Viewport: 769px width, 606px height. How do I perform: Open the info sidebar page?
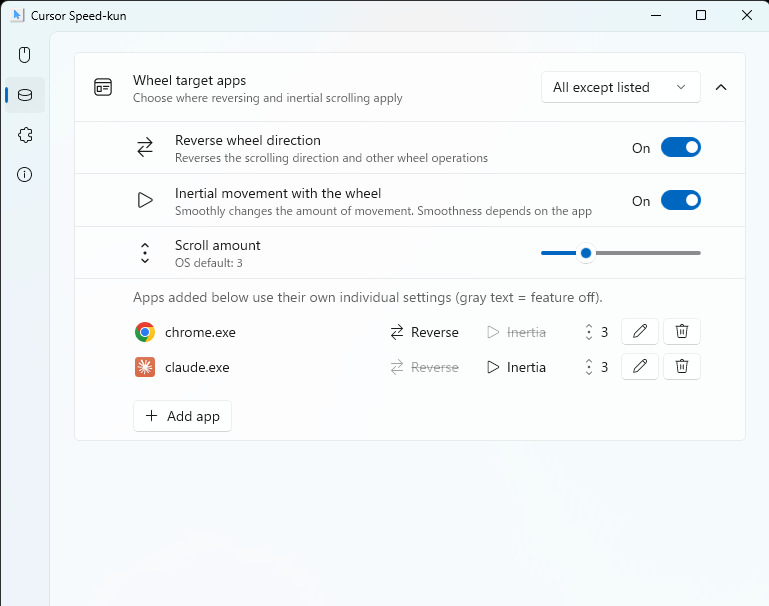click(25, 175)
